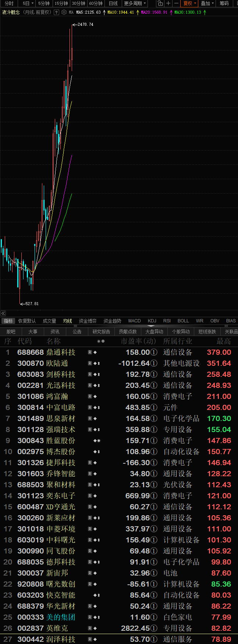Screen dimensions: 238x644
Task: Toggle RSI indicator
Action: [x=167, y=321]
